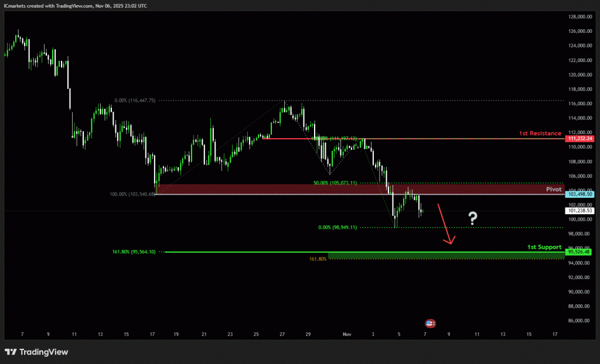
Task: Click the green 95,526.48 support price tag
Action: [580, 252]
